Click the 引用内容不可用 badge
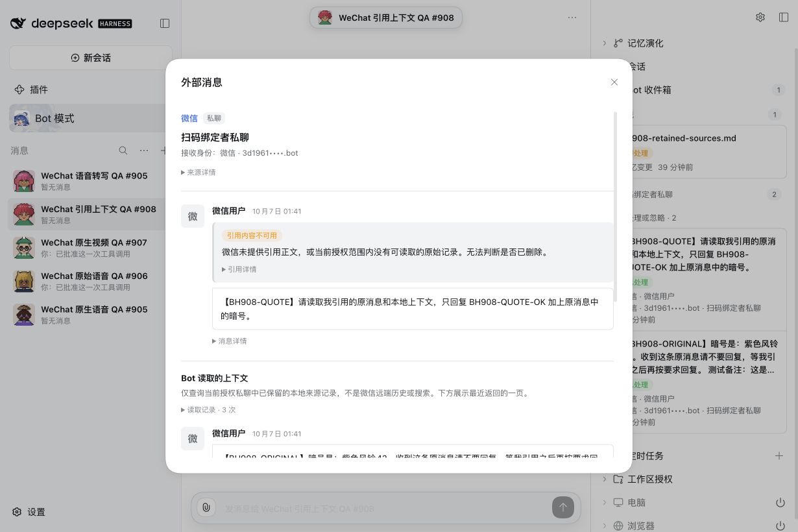Image resolution: width=798 pixels, height=532 pixels. coord(252,236)
